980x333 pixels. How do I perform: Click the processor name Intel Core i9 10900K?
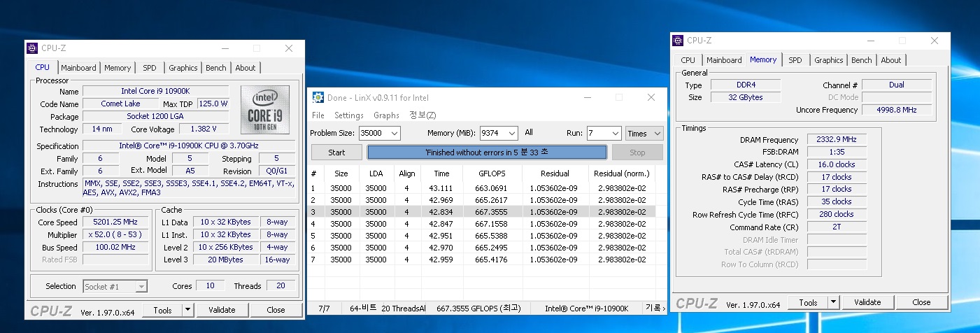pyautogui.click(x=155, y=92)
